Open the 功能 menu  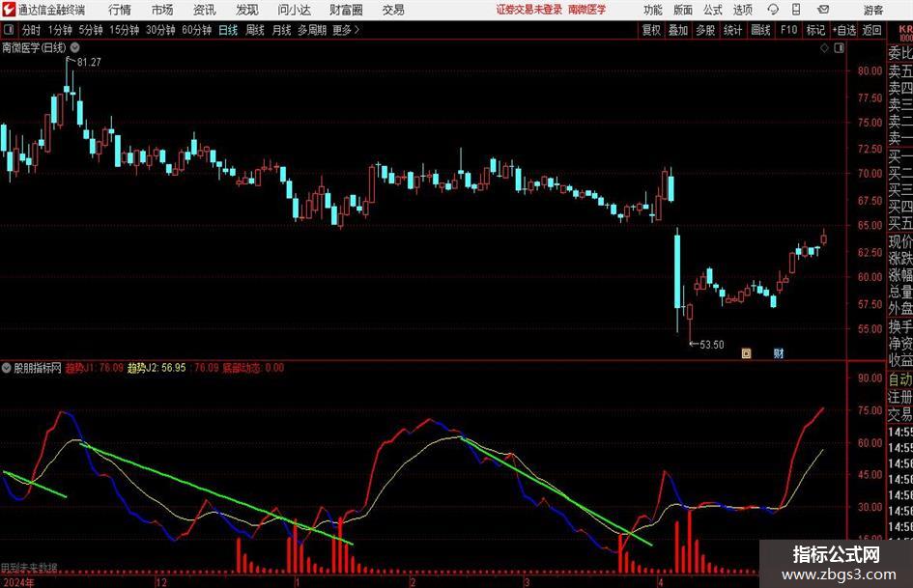coord(653,10)
